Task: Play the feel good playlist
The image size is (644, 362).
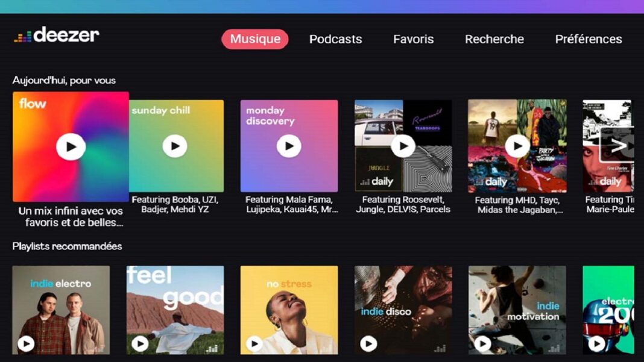Action: click(x=140, y=343)
